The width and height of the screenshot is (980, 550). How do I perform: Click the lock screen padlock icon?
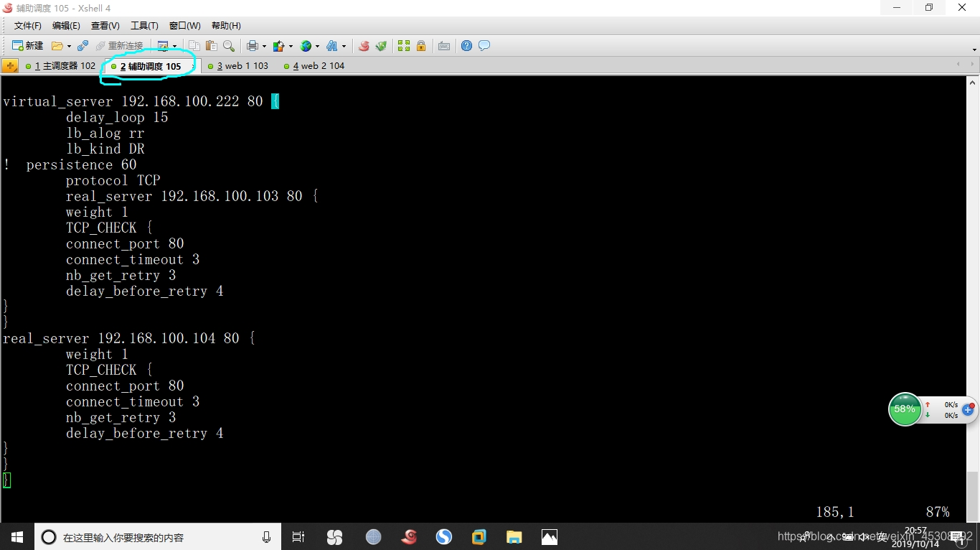421,46
